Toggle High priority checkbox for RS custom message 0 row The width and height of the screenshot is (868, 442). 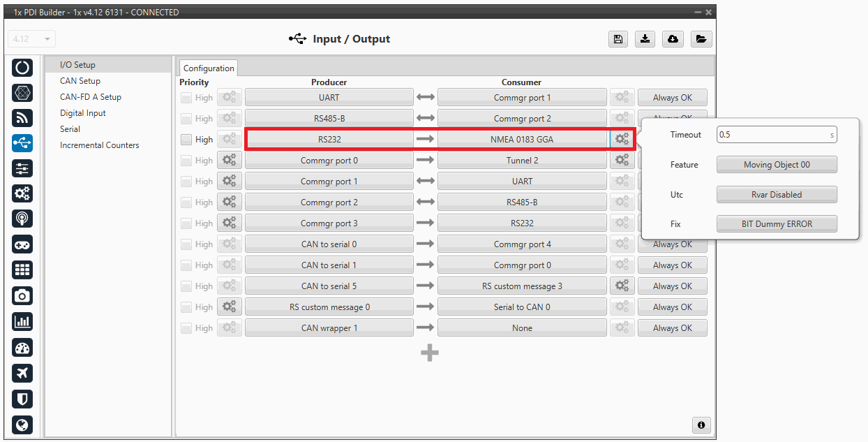coord(186,307)
